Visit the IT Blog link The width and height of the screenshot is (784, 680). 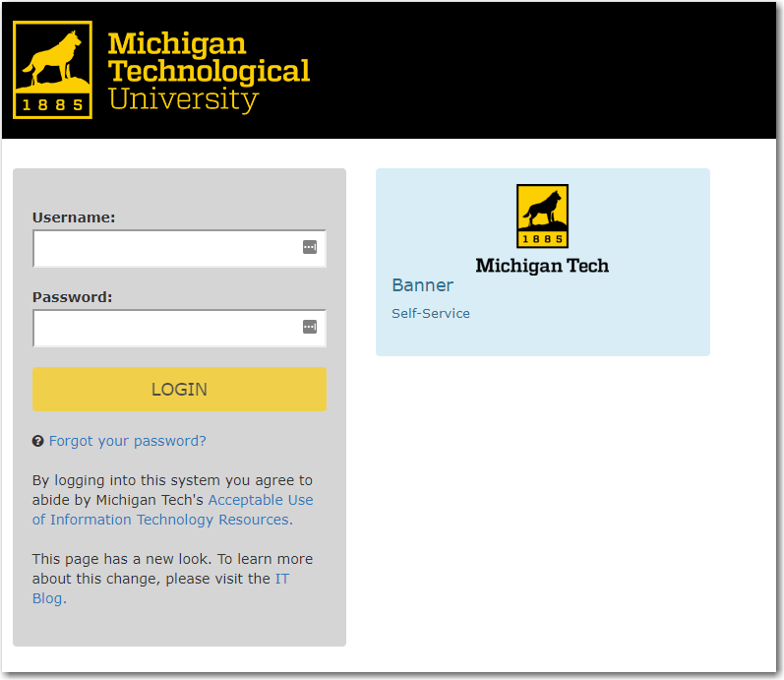tap(160, 588)
